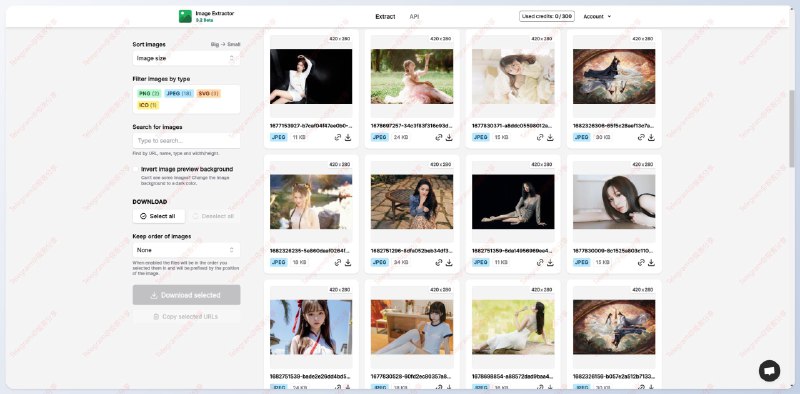Download the image named 1682326306
The width and height of the screenshot is (800, 394).
pyautogui.click(x=651, y=137)
